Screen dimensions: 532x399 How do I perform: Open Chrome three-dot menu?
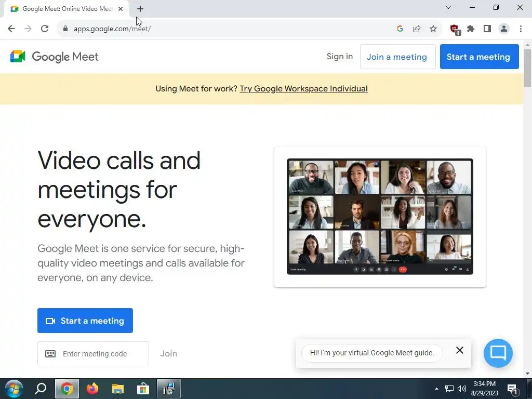[x=521, y=29]
